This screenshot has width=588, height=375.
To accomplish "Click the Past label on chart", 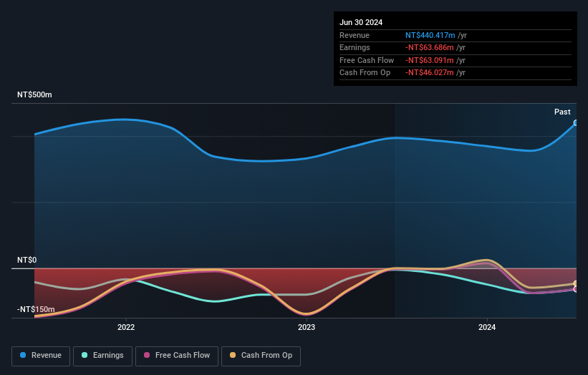I will point(562,112).
